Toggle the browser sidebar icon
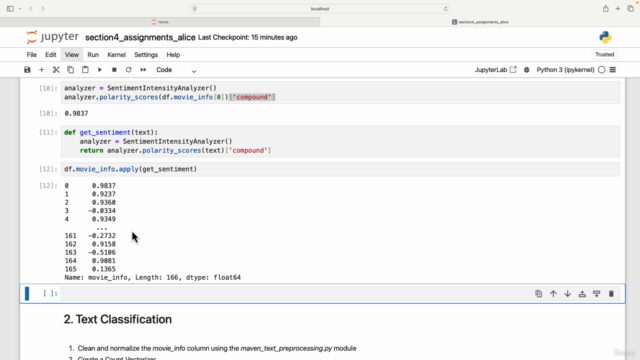Viewport: 640px width, 360px height. click(10, 9)
